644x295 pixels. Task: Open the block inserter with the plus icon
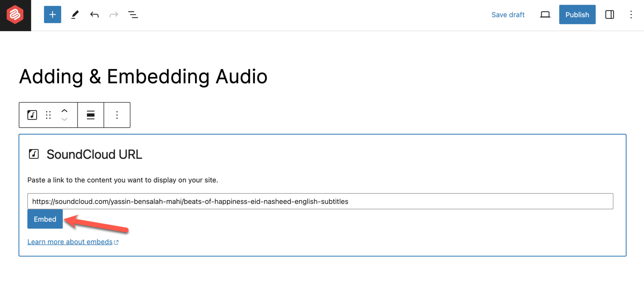(52, 14)
